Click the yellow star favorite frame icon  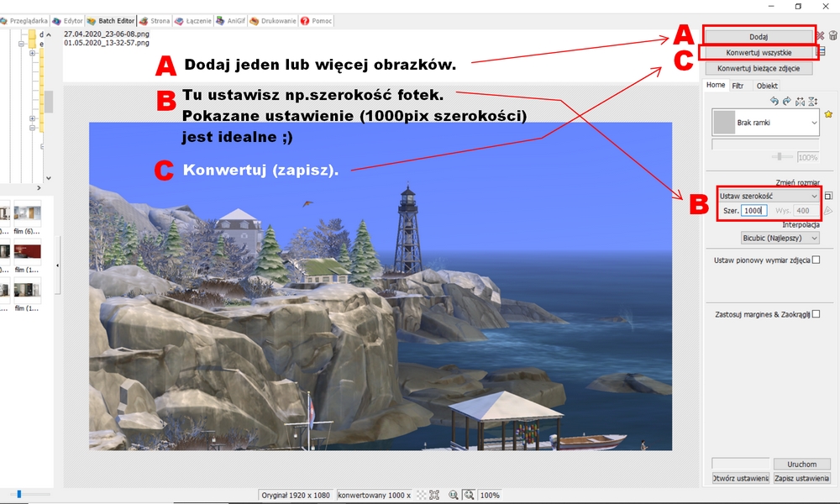(x=828, y=114)
